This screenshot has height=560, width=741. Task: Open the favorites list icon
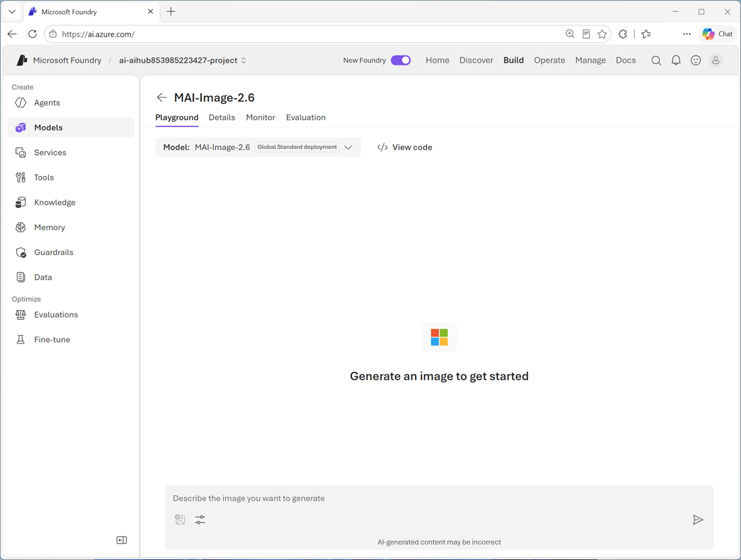(x=646, y=34)
